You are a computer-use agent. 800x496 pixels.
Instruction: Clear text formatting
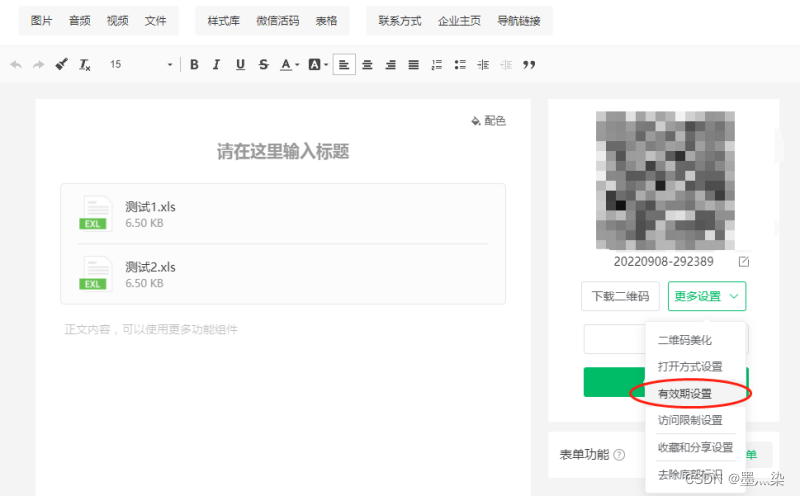click(85, 65)
